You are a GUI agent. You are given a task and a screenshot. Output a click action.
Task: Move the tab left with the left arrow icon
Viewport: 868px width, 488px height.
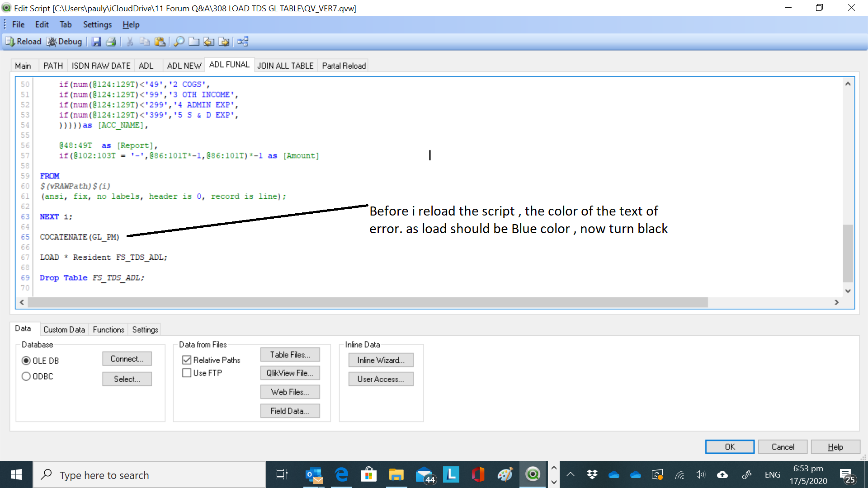(209, 42)
